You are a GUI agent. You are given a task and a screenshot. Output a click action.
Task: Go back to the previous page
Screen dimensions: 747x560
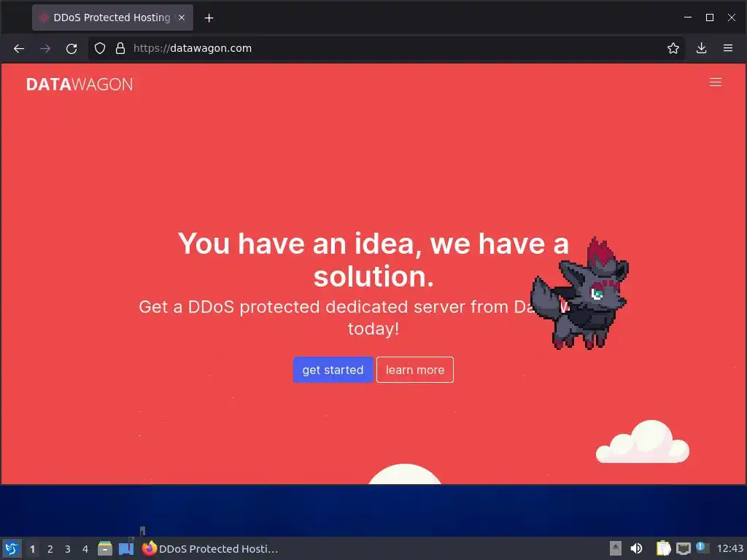pyautogui.click(x=19, y=49)
